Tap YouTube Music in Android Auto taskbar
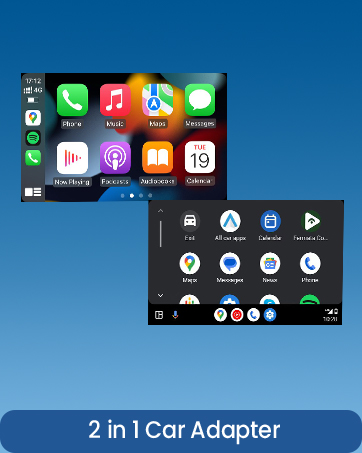The width and height of the screenshot is (362, 453). point(237,315)
